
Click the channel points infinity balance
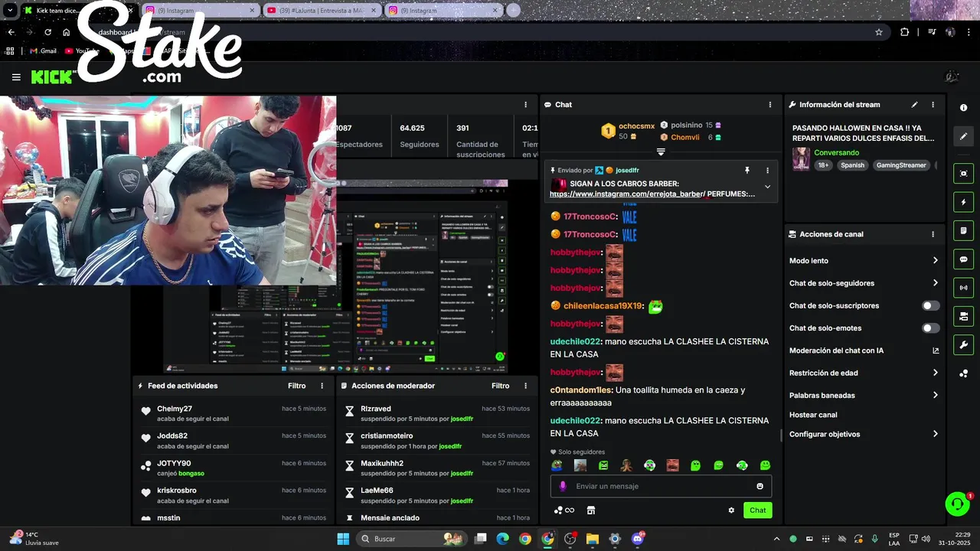[564, 510]
